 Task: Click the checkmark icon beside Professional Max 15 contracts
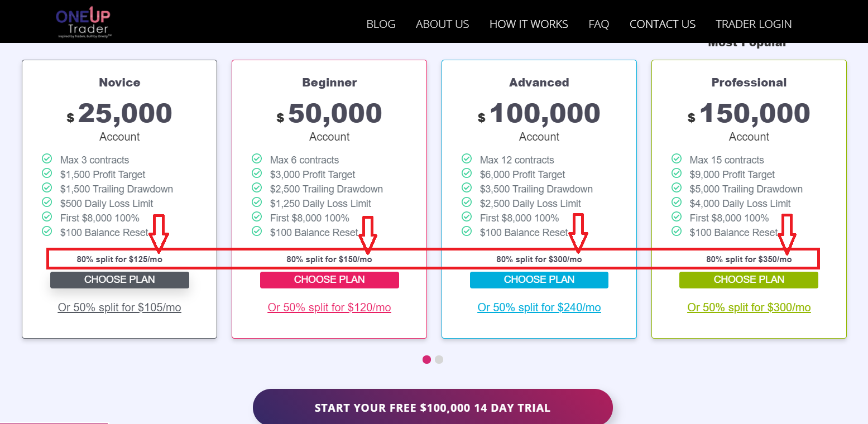[x=677, y=159]
